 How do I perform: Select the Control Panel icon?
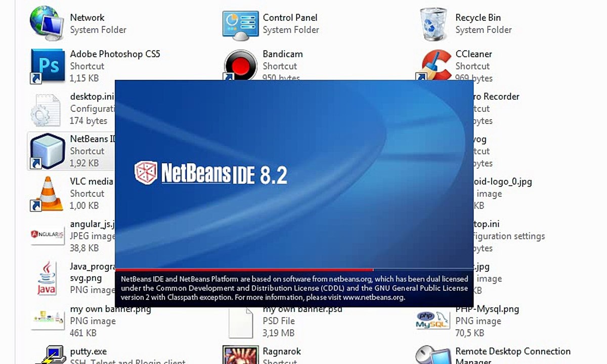(240, 24)
